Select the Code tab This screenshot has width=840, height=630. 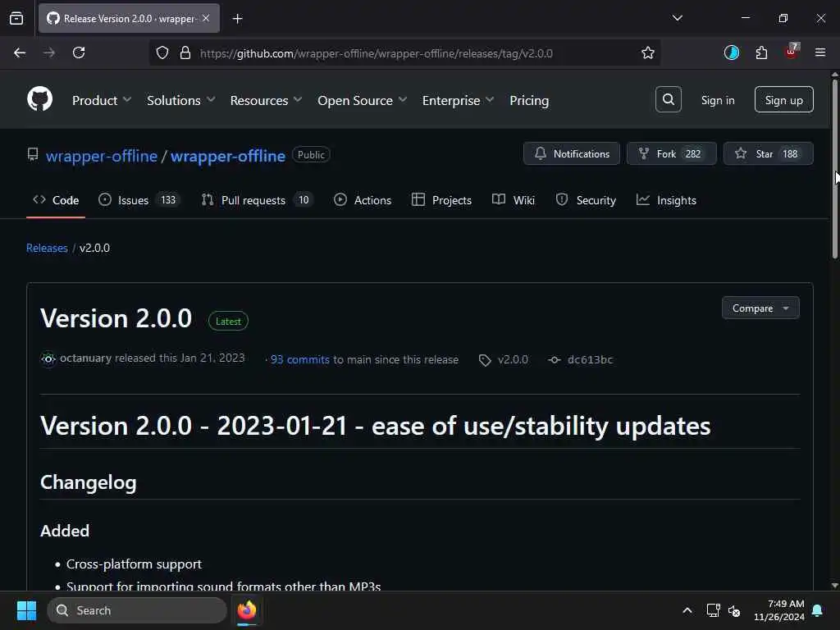56,200
